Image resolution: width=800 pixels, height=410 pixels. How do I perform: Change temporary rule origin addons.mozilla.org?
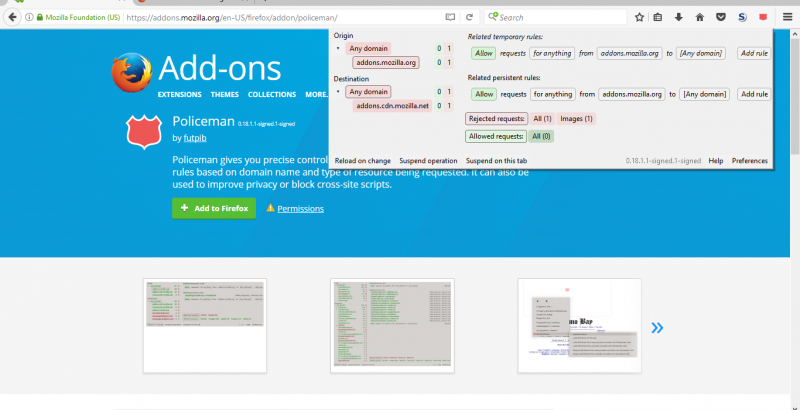click(630, 53)
